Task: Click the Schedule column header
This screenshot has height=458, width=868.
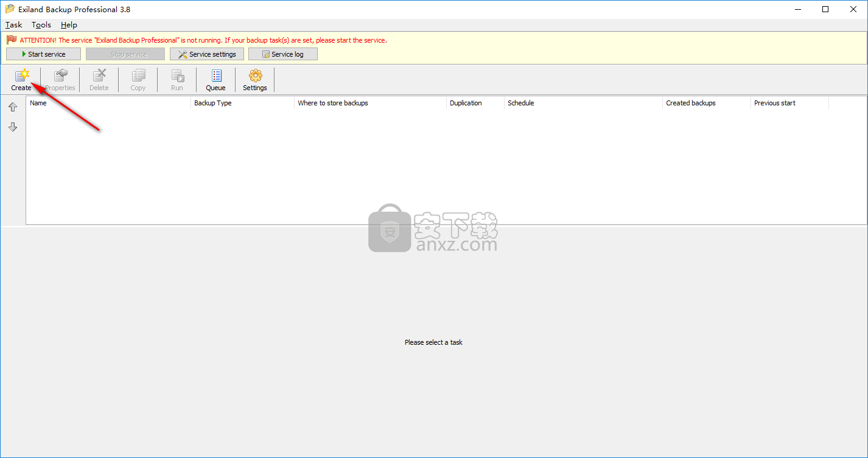Action: click(583, 103)
